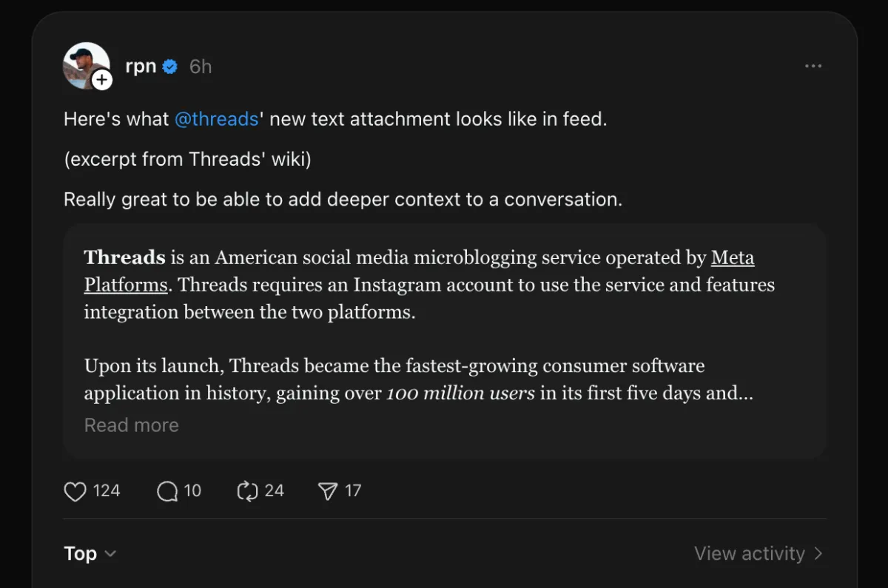Expand the View activity panel
Screen dimensions: 888x588
tap(758, 553)
